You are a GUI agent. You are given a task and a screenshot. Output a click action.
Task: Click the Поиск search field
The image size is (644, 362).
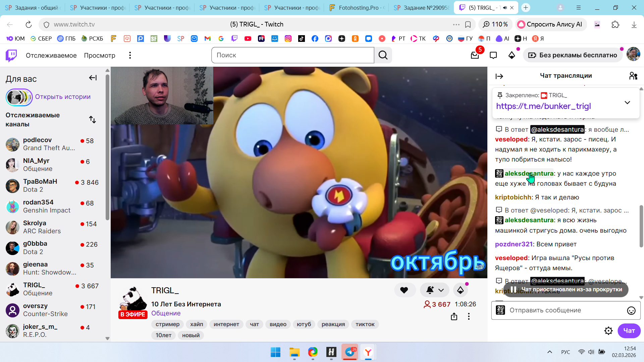292,55
